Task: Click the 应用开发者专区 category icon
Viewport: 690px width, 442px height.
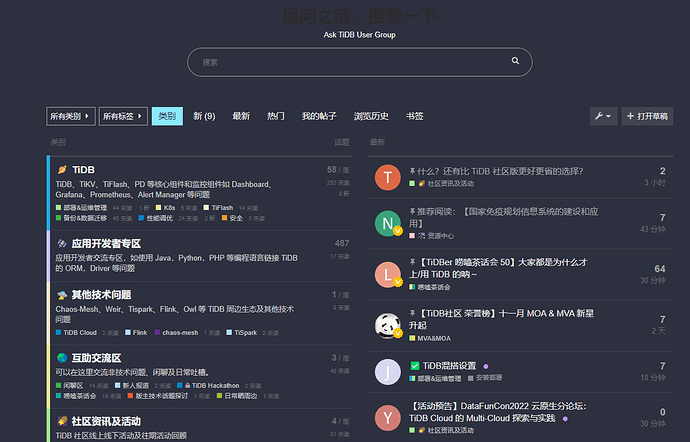Action: (x=62, y=243)
